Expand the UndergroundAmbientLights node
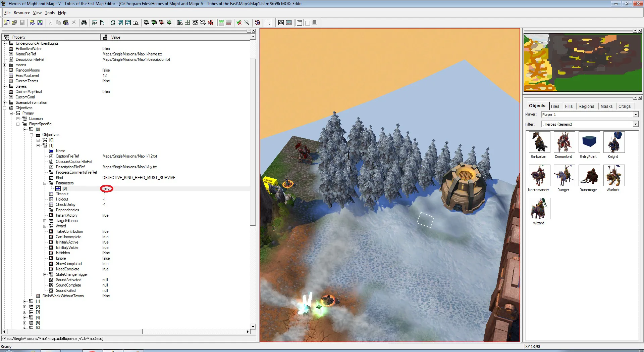Screen dimensions: 644x352 pyautogui.click(x=4, y=43)
